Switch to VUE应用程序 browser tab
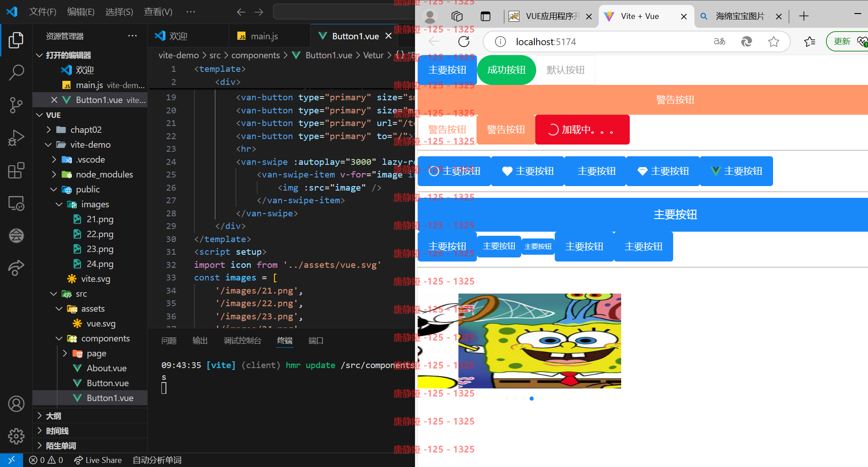The width and height of the screenshot is (868, 467). [552, 16]
